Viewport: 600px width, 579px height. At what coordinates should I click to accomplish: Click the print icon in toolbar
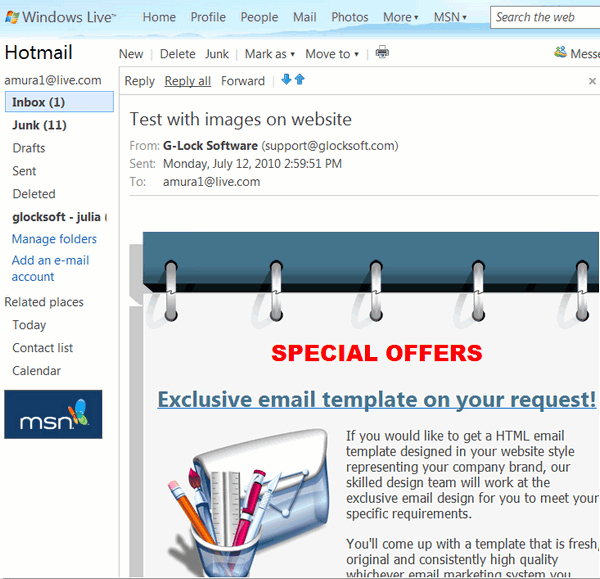click(x=382, y=54)
